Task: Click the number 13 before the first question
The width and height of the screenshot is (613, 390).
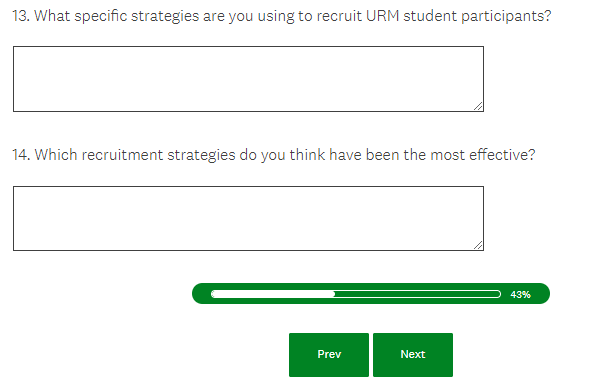Action: pyautogui.click(x=21, y=16)
